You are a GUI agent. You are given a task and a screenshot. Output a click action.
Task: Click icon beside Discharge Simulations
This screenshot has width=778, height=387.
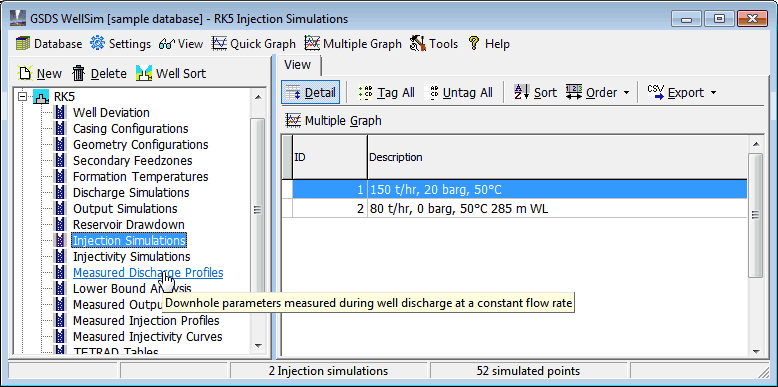[x=61, y=193]
